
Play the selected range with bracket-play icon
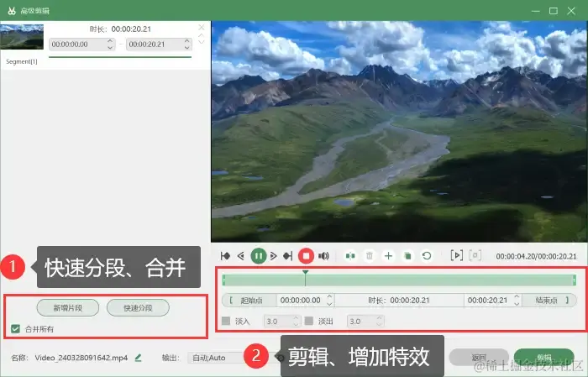pos(456,255)
